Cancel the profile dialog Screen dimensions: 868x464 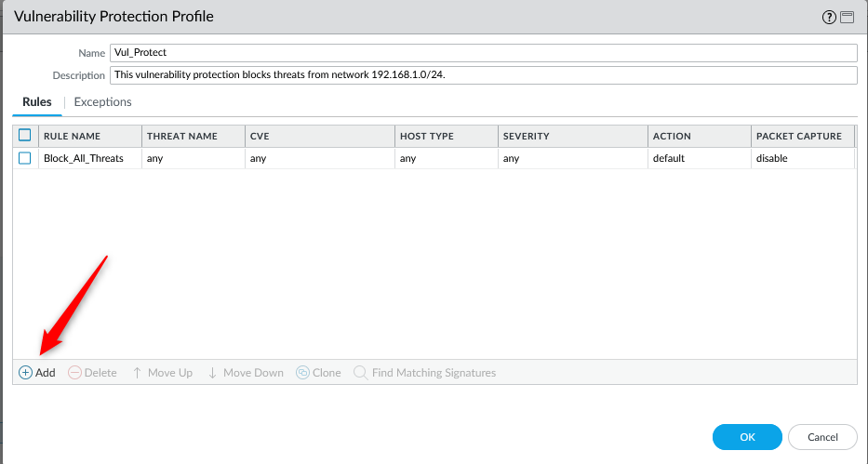click(x=822, y=437)
